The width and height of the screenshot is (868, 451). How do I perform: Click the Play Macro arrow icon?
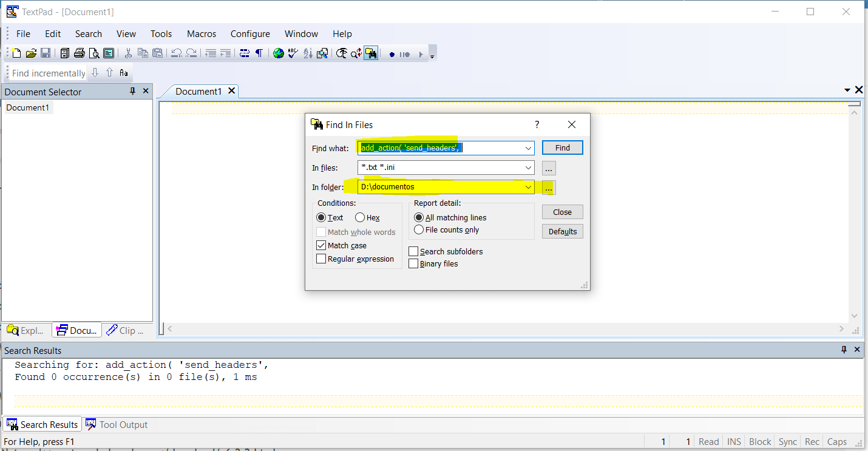click(x=420, y=55)
